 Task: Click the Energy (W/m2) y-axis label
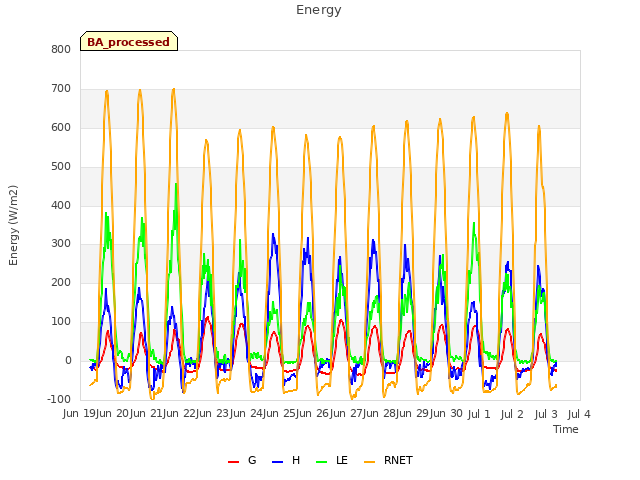[x=13, y=225]
